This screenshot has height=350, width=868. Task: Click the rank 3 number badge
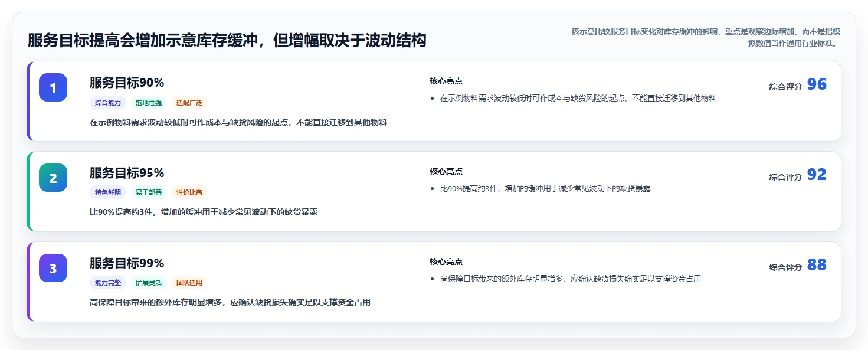[53, 268]
